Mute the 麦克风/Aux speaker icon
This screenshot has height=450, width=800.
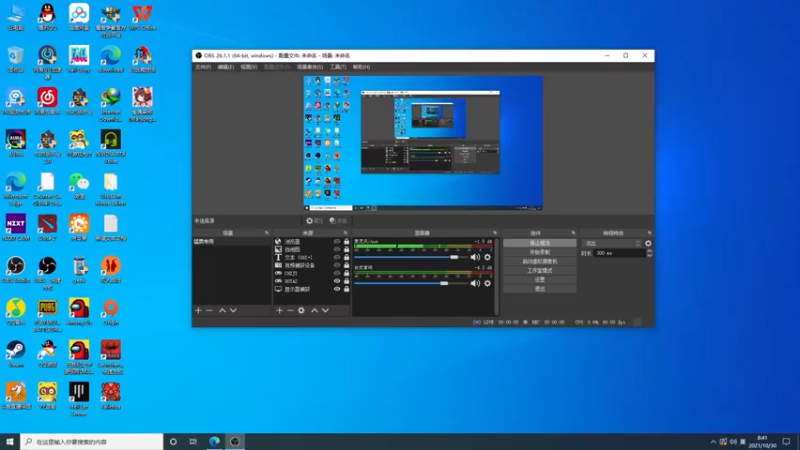coord(475,257)
